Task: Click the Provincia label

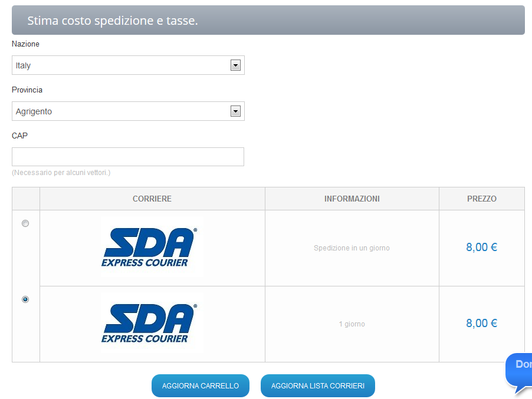Action: tap(27, 90)
